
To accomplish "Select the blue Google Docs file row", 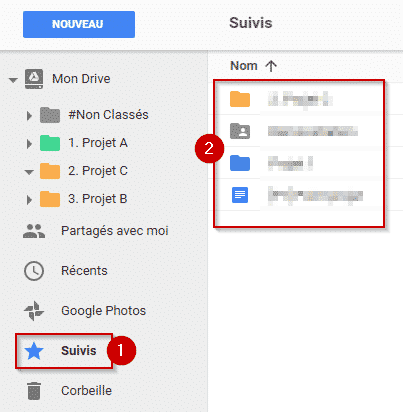I will (x=298, y=195).
